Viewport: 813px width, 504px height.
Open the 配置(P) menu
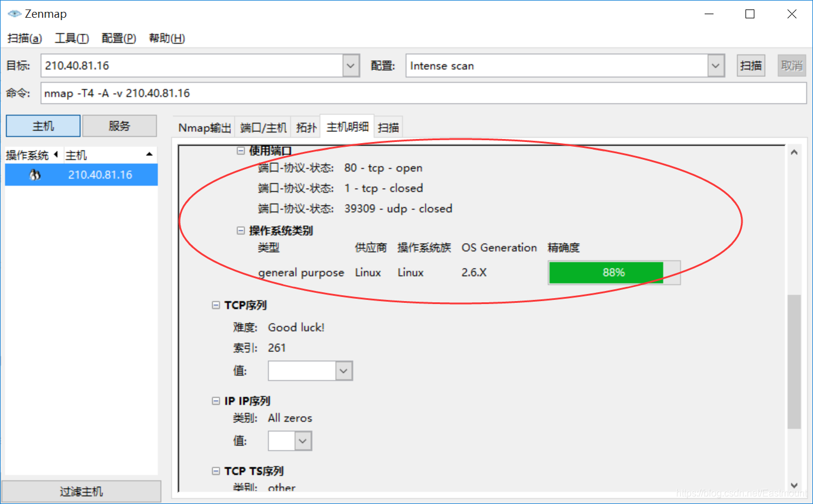pos(119,38)
